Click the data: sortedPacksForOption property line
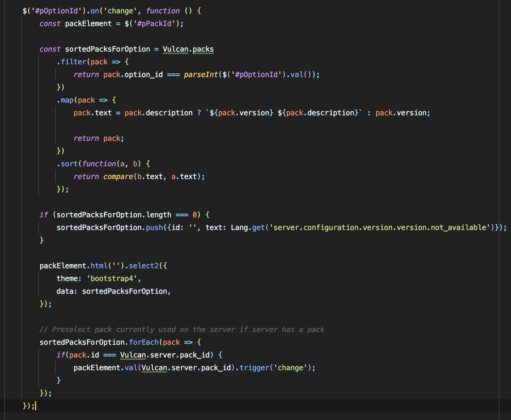 pyautogui.click(x=113, y=291)
